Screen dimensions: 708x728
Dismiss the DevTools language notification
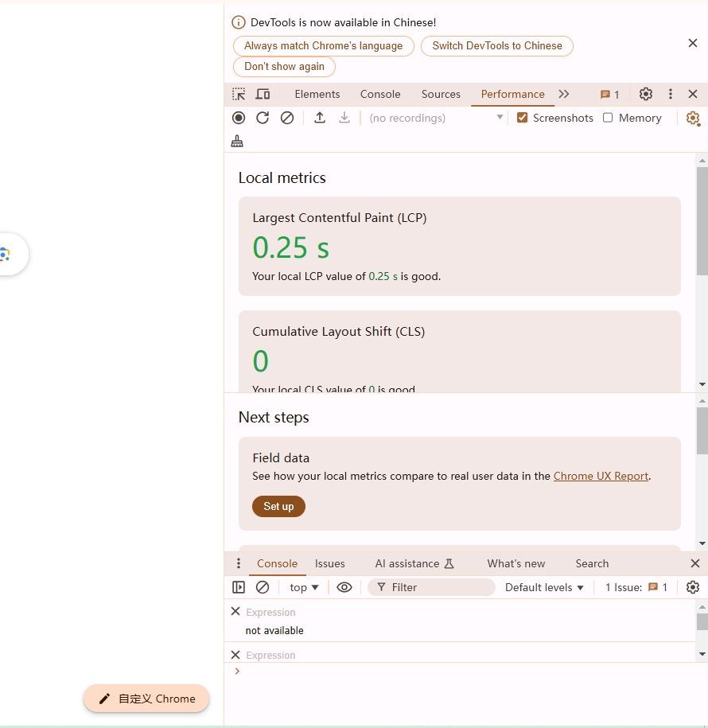(693, 43)
